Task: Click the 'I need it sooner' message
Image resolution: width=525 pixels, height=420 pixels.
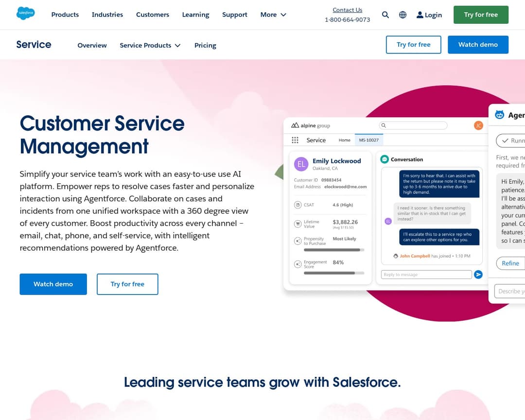Action: (x=432, y=213)
